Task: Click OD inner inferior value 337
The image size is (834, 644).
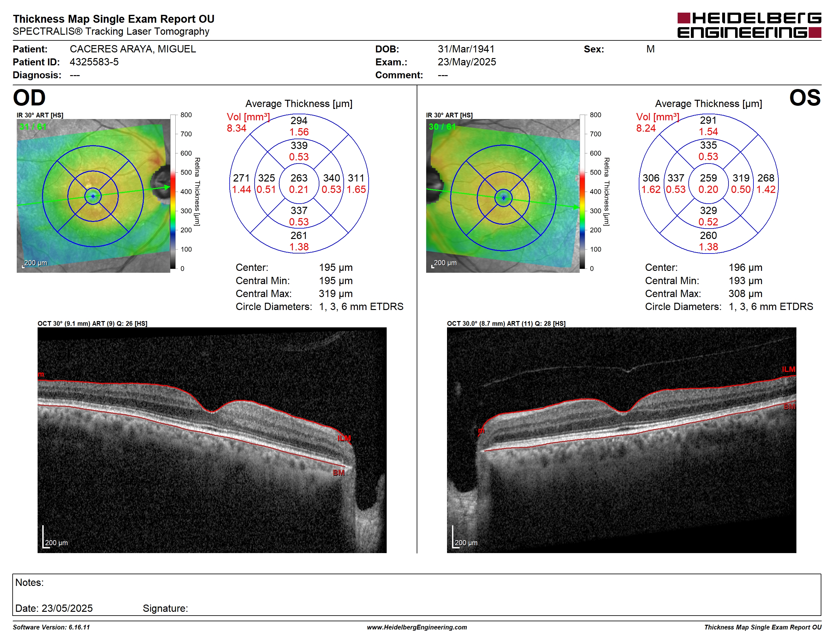Action: click(x=299, y=211)
